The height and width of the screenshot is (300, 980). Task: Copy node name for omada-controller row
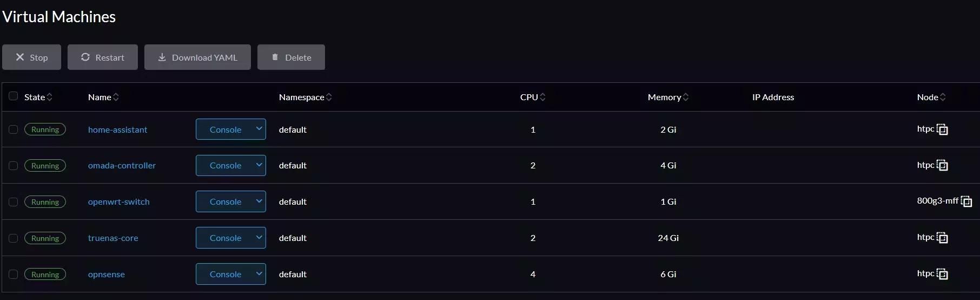tap(942, 165)
